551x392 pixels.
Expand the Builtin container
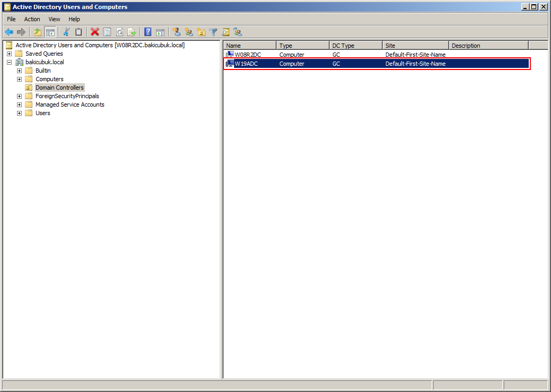tap(19, 71)
